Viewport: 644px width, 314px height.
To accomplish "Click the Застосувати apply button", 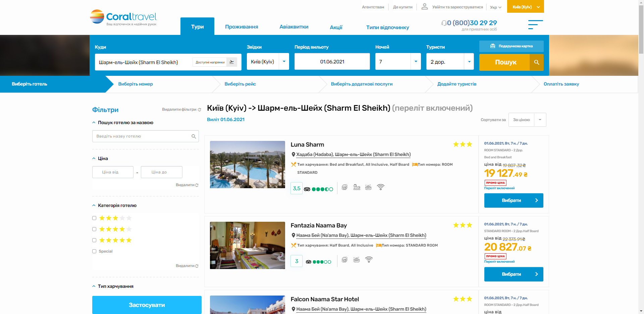I will 147,305.
